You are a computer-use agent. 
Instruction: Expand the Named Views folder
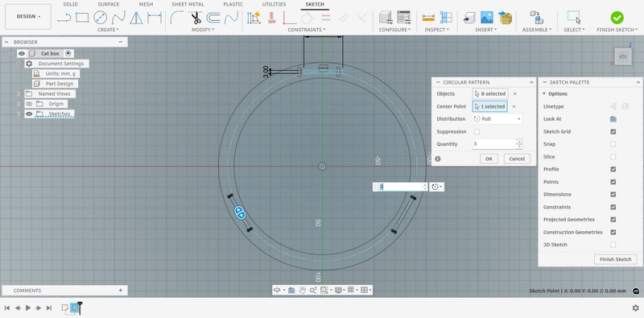tap(19, 93)
